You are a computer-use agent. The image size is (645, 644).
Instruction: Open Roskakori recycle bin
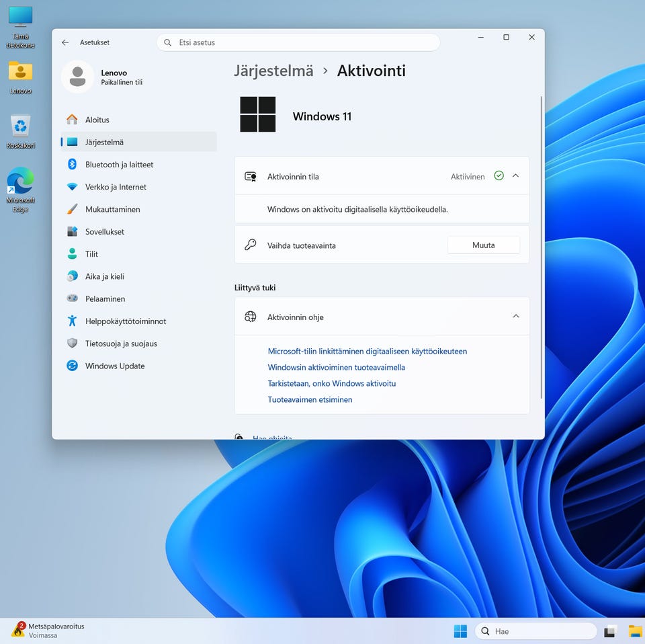click(21, 132)
